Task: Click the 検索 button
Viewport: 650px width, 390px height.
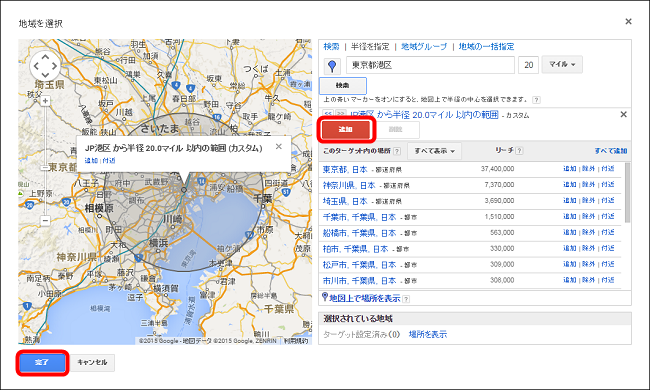Action: tap(342, 86)
